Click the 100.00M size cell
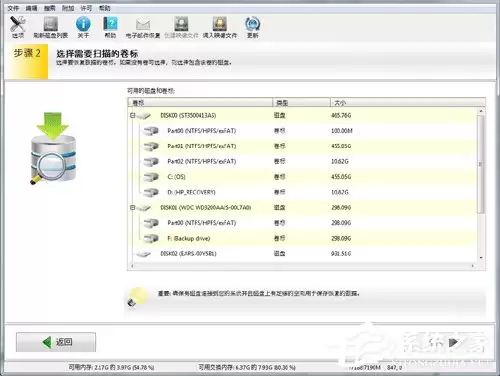The height and width of the screenshot is (376, 500). pyautogui.click(x=342, y=131)
